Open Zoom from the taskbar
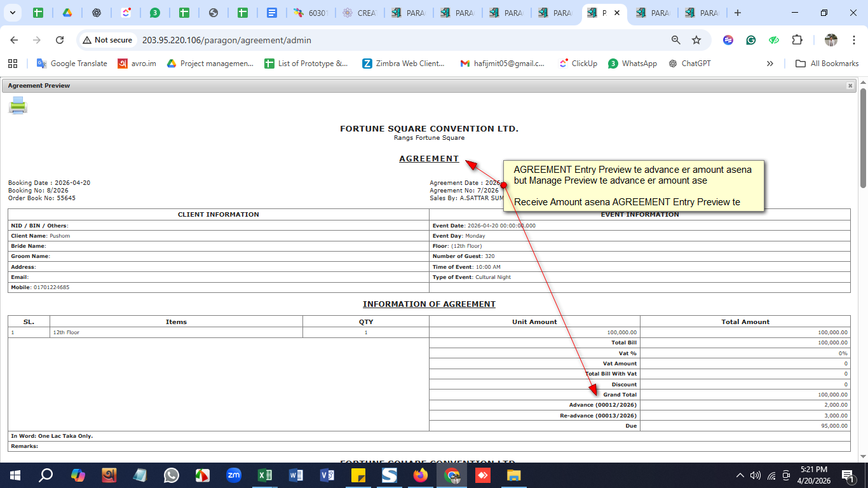Viewport: 868px width, 488px height. pos(234,475)
